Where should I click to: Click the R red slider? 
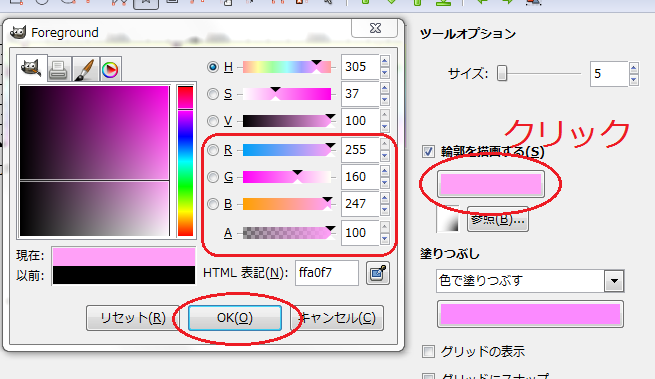coord(287,150)
